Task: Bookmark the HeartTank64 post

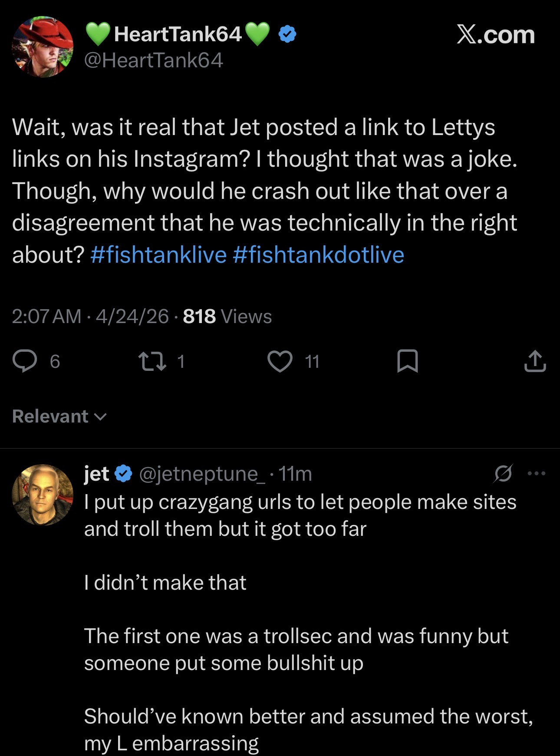Action: (407, 361)
